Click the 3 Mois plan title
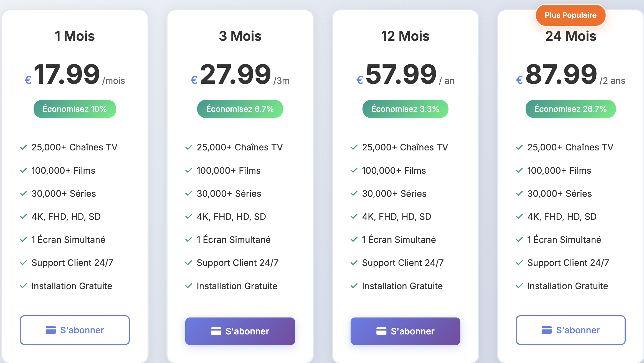 tap(240, 36)
